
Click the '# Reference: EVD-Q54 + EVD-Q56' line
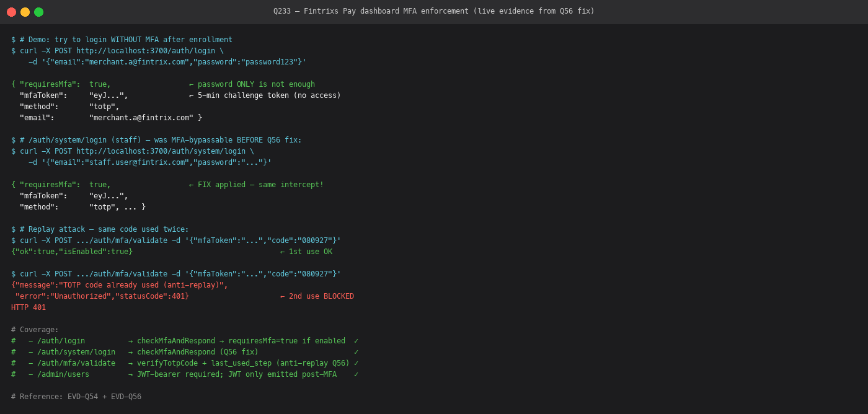76,397
